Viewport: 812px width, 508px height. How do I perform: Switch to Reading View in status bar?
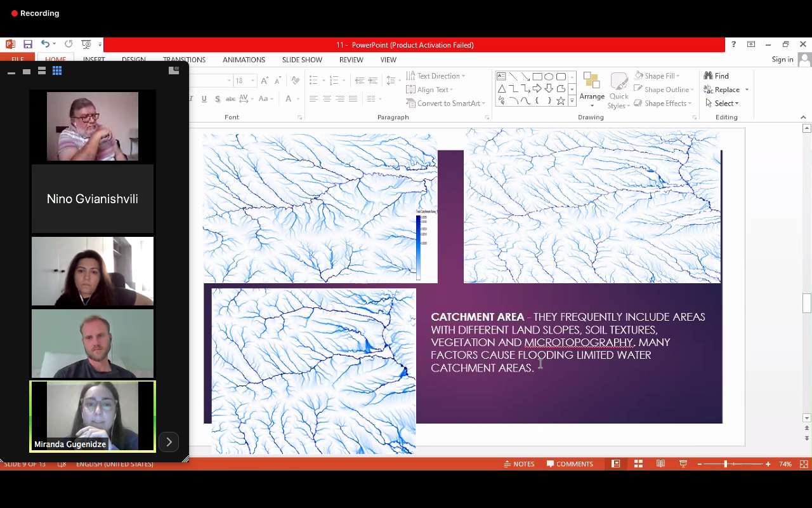(x=660, y=464)
